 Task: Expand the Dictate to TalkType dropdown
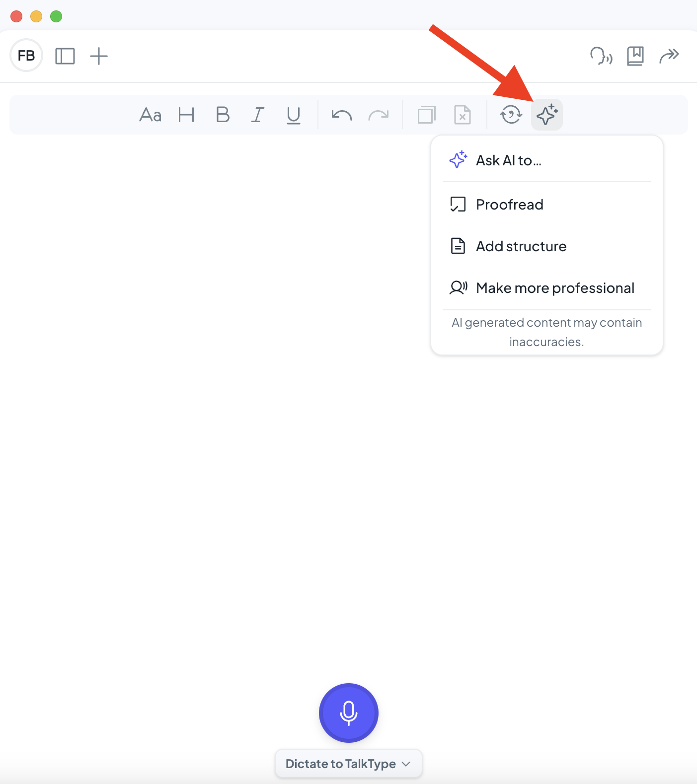pos(349,764)
